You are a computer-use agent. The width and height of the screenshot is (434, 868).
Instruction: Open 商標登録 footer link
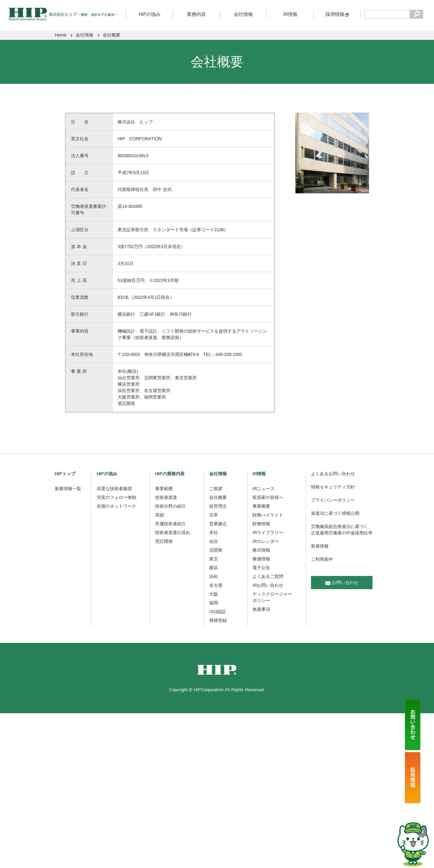point(218,621)
